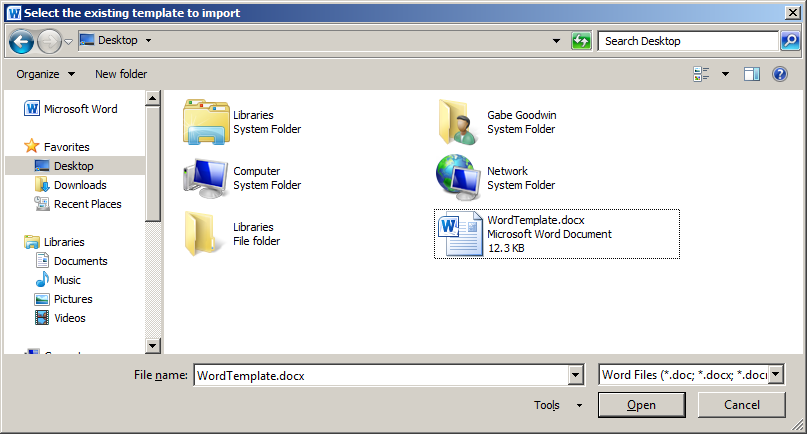The height and width of the screenshot is (434, 807).
Task: Click the search magnifier icon
Action: [790, 41]
